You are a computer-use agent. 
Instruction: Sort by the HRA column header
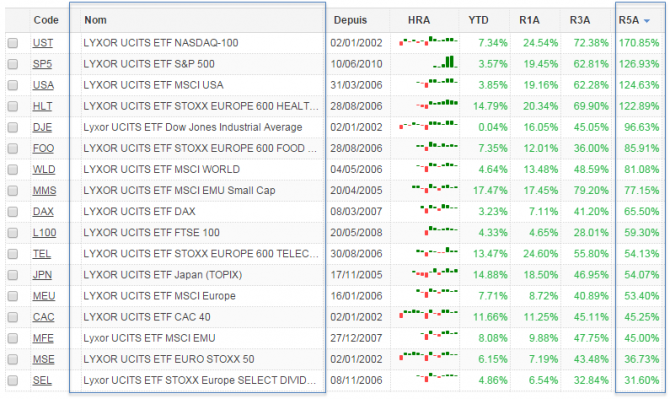coord(419,20)
